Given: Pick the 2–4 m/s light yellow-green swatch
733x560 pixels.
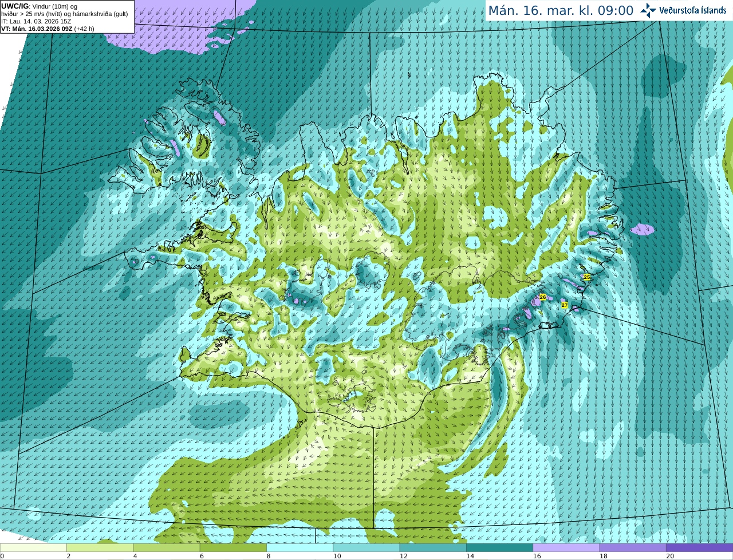Looking at the screenshot, I should (x=100, y=547).
